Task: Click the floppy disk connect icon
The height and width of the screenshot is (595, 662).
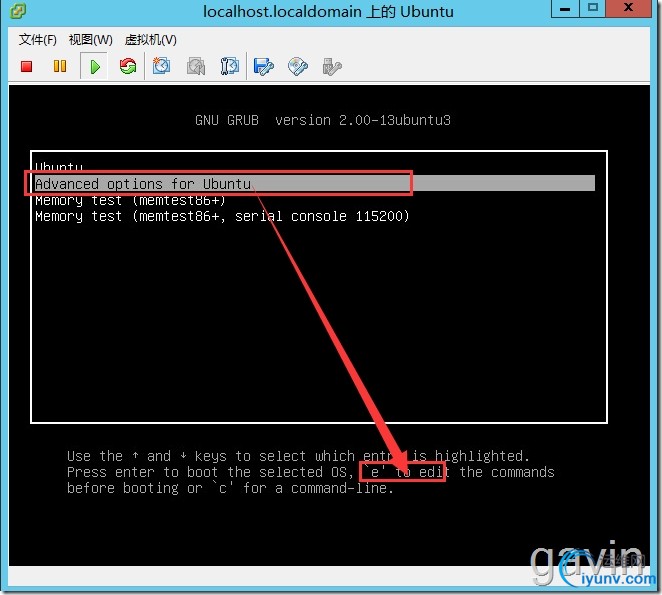Action: [x=263, y=66]
